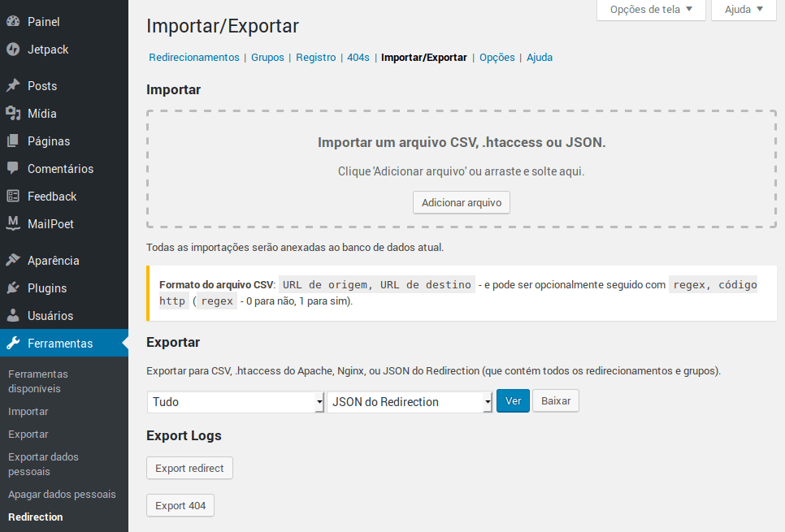Screen dimensions: 785x532
Task: Open the Exportar submenu item
Action: click(28, 434)
